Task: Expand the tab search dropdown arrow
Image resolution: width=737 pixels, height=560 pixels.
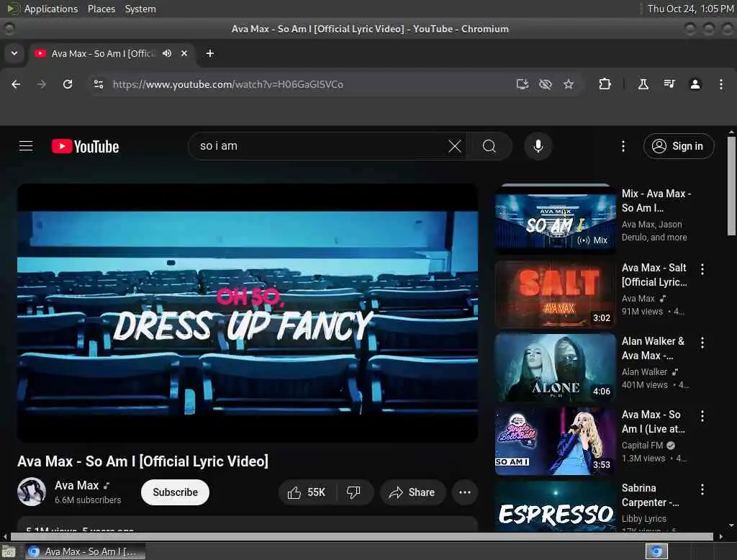Action: click(x=14, y=53)
